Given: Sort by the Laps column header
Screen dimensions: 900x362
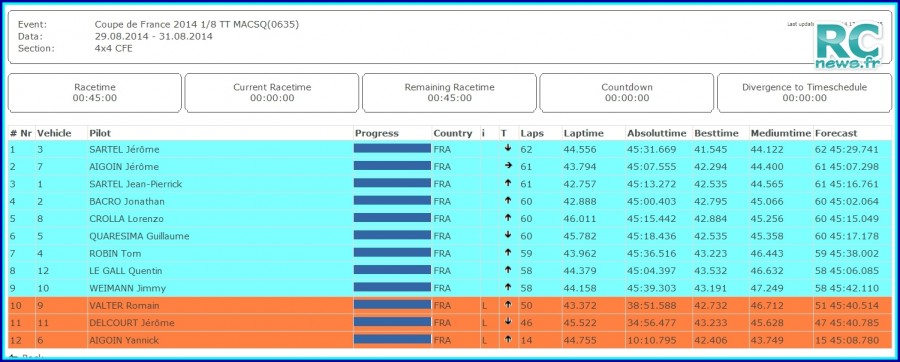Looking at the screenshot, I should [532, 133].
